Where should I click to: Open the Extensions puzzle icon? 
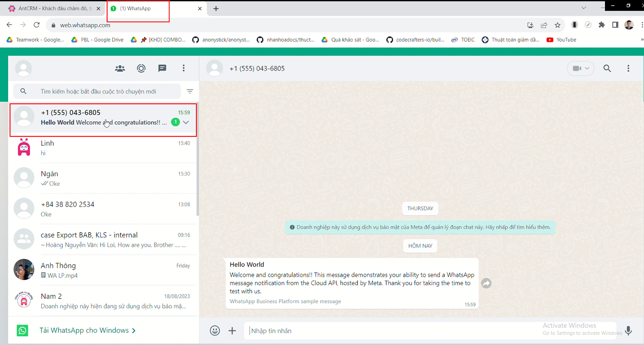(x=602, y=25)
